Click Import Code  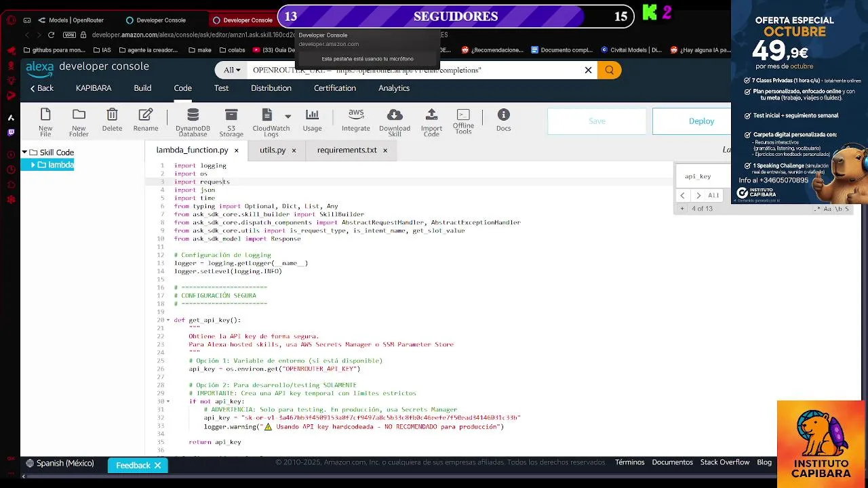click(431, 122)
